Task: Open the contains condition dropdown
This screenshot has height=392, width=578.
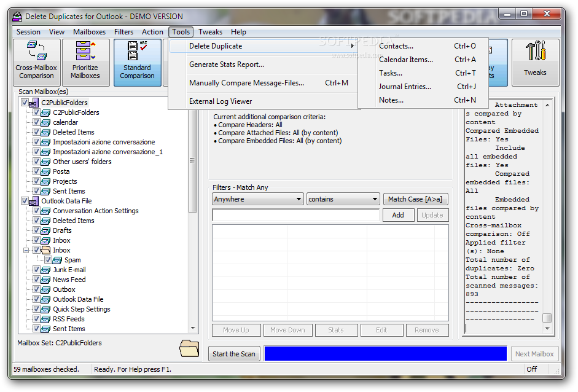Action: (x=375, y=199)
